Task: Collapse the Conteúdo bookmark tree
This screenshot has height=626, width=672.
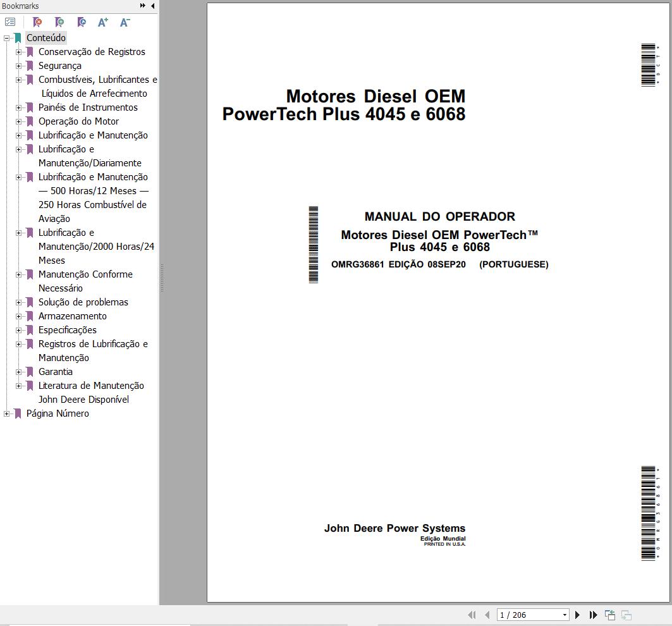Action: [x=6, y=38]
